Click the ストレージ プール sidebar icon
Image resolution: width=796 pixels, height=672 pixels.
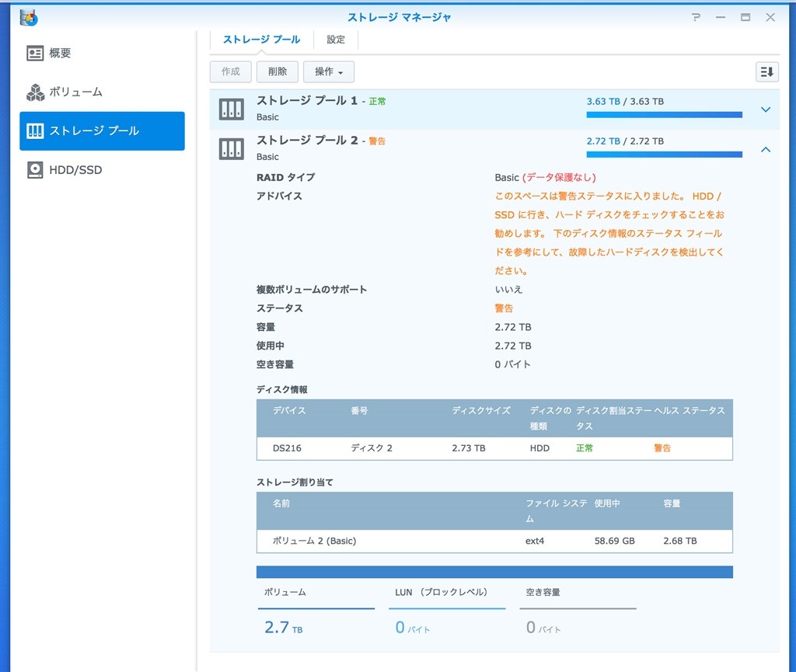35,131
